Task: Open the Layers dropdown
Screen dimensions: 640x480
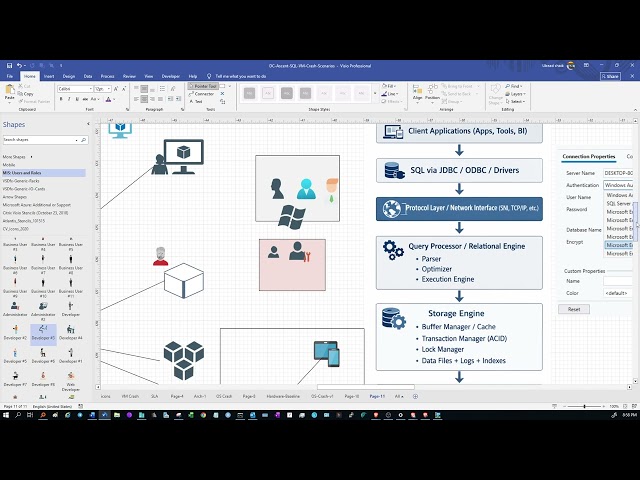Action: (515, 94)
